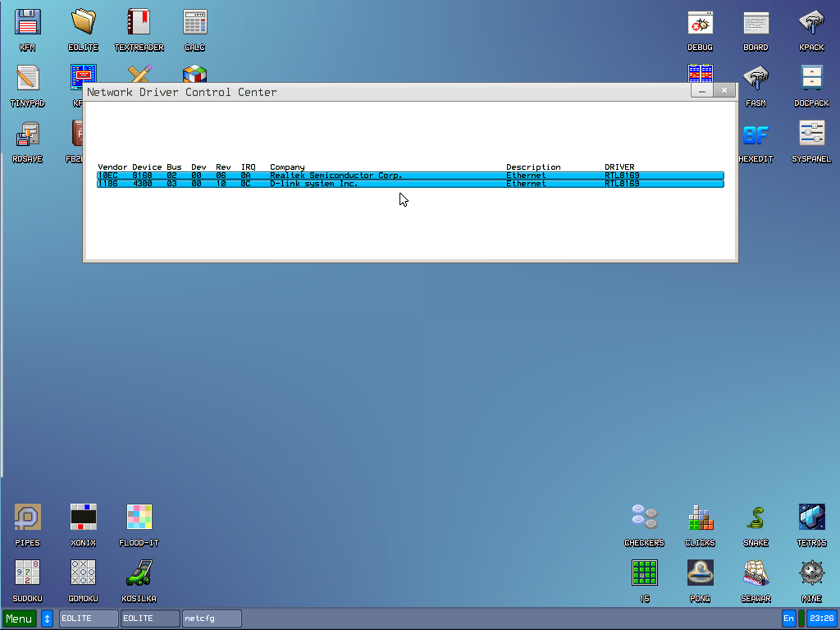
Task: Switch to the first EOLITE taskbar item
Action: tap(89, 619)
